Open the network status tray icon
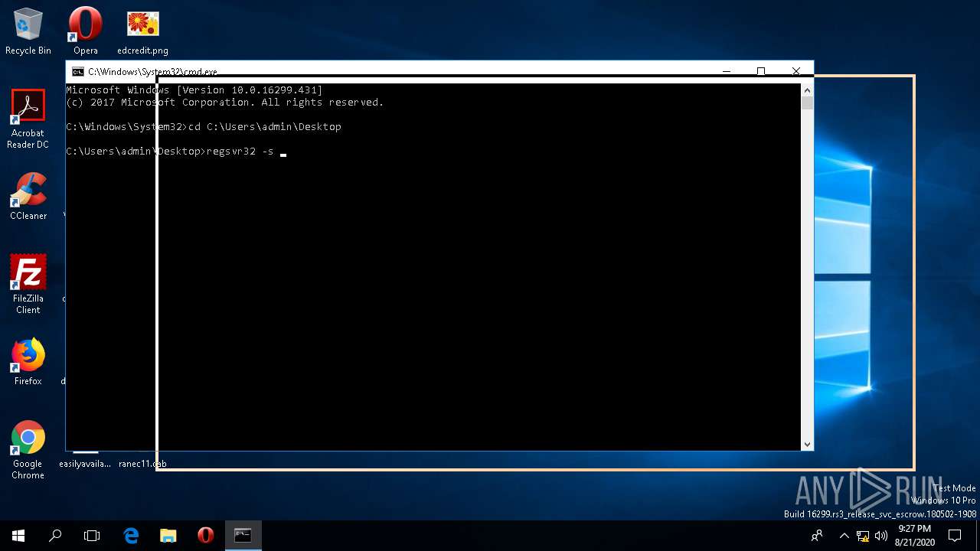 click(x=863, y=536)
